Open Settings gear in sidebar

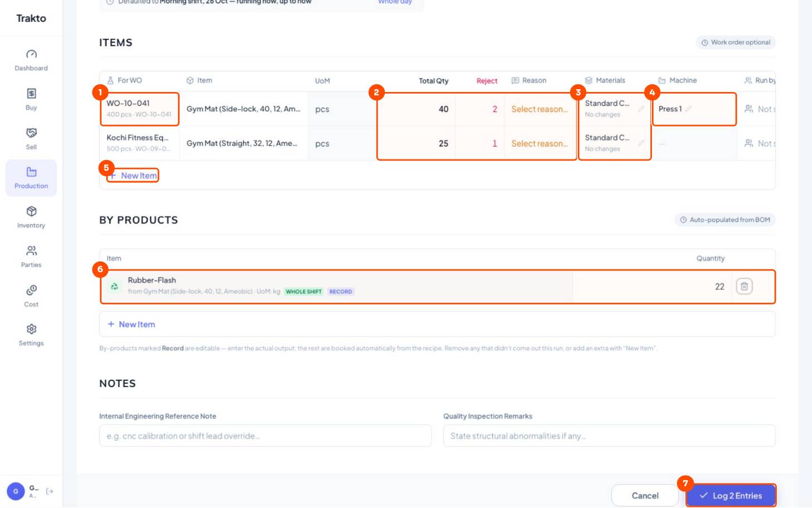click(x=31, y=329)
